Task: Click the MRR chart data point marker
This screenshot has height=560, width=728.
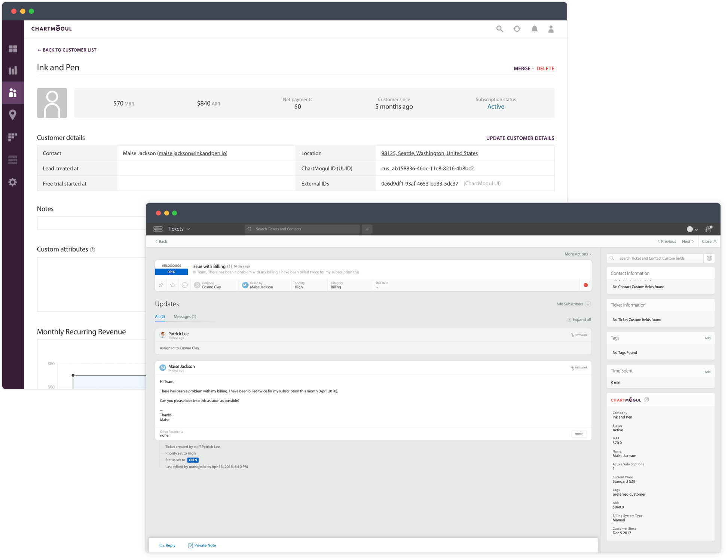Action: tap(73, 375)
